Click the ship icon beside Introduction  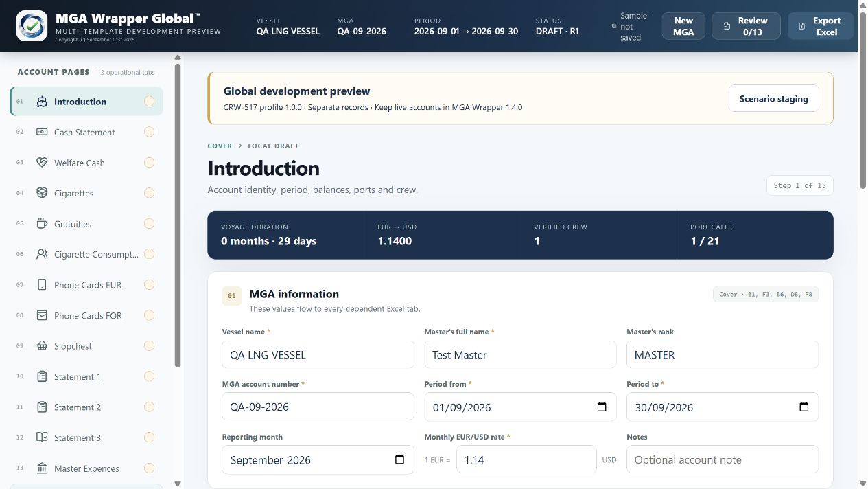point(42,102)
